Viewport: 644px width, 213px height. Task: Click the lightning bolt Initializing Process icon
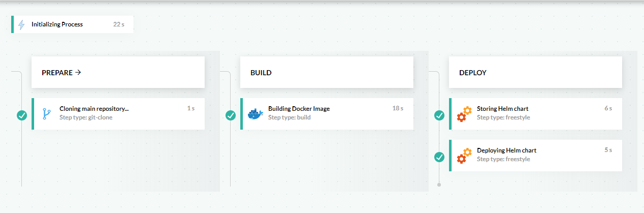21,24
